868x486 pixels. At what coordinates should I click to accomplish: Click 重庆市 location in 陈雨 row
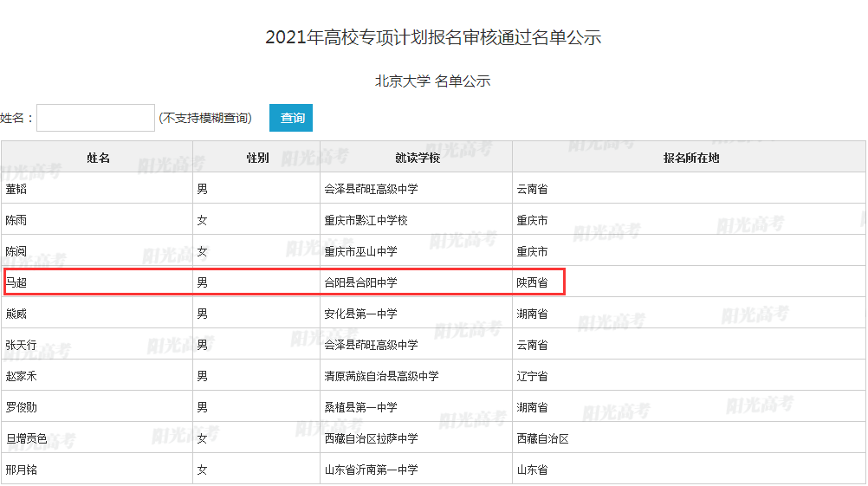[x=532, y=220]
